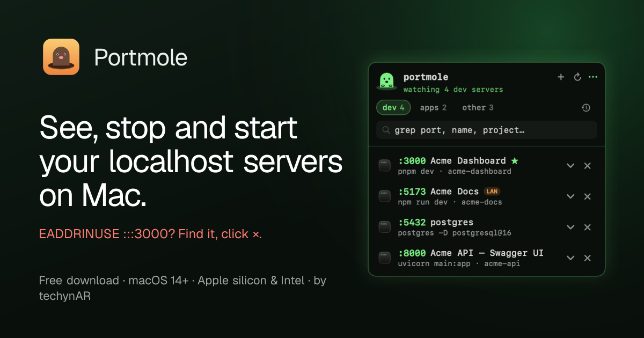Click "watching 4 dev servers" status text

453,90
